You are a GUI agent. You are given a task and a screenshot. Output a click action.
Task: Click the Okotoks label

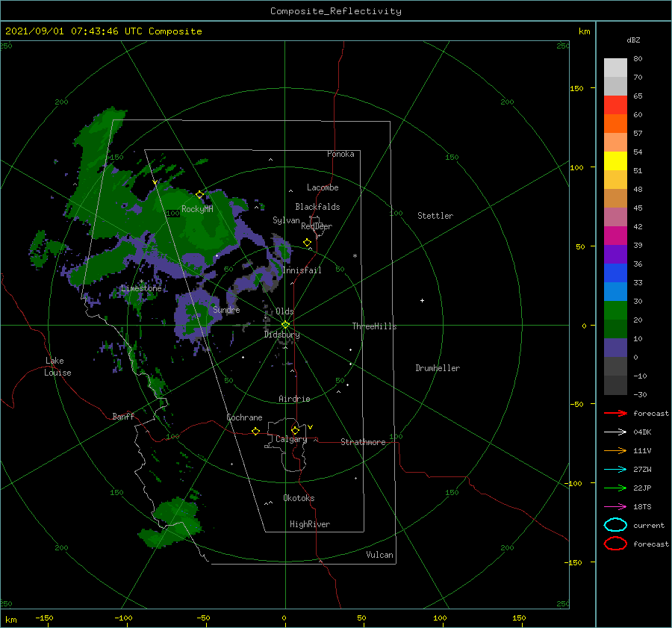[299, 499]
